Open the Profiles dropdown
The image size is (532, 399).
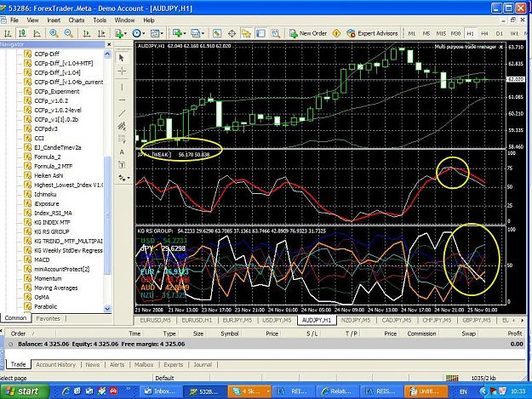click(x=197, y=33)
